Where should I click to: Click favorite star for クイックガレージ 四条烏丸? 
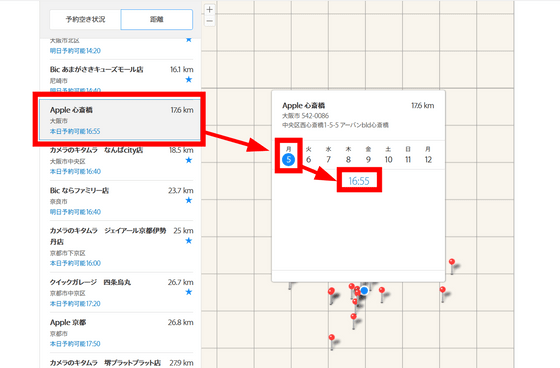pyautogui.click(x=189, y=292)
